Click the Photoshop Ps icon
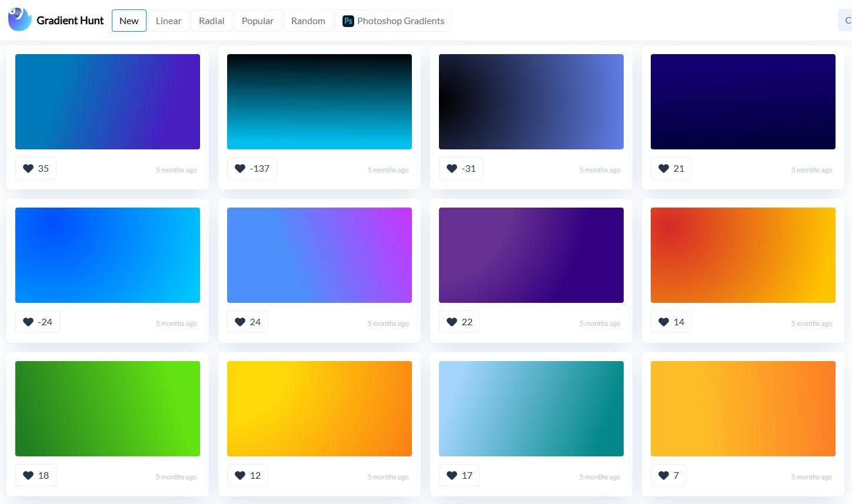The image size is (852, 504). tap(348, 21)
